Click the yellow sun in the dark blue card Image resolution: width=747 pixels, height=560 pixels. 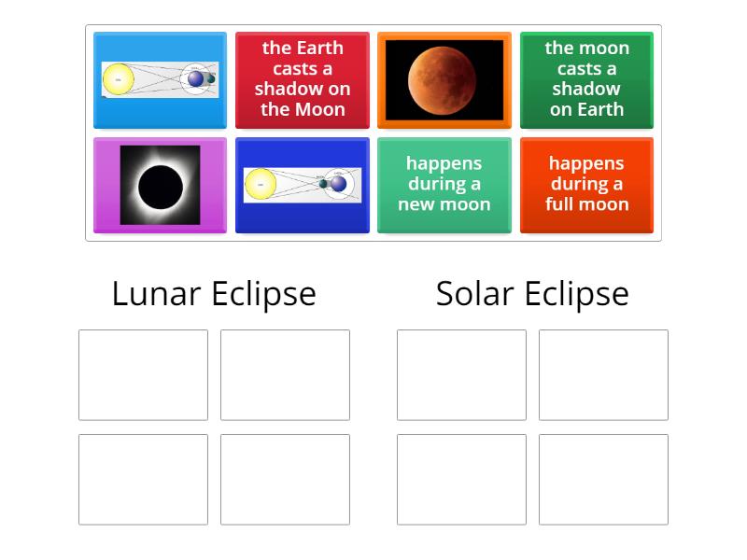click(260, 185)
